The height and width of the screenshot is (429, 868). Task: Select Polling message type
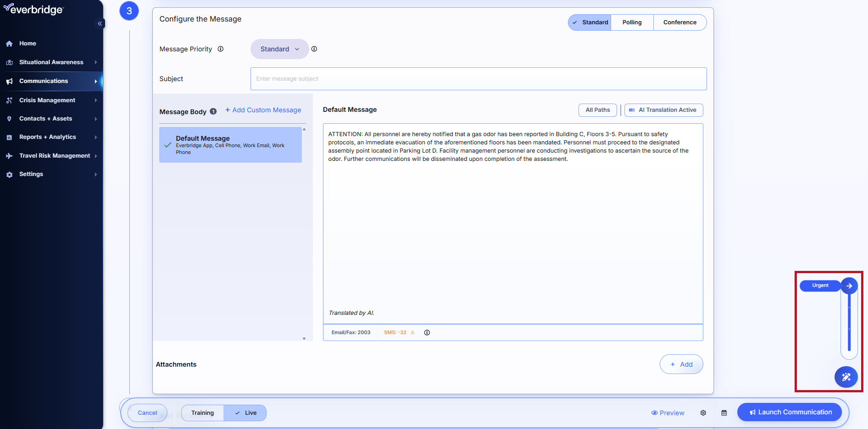tap(632, 22)
